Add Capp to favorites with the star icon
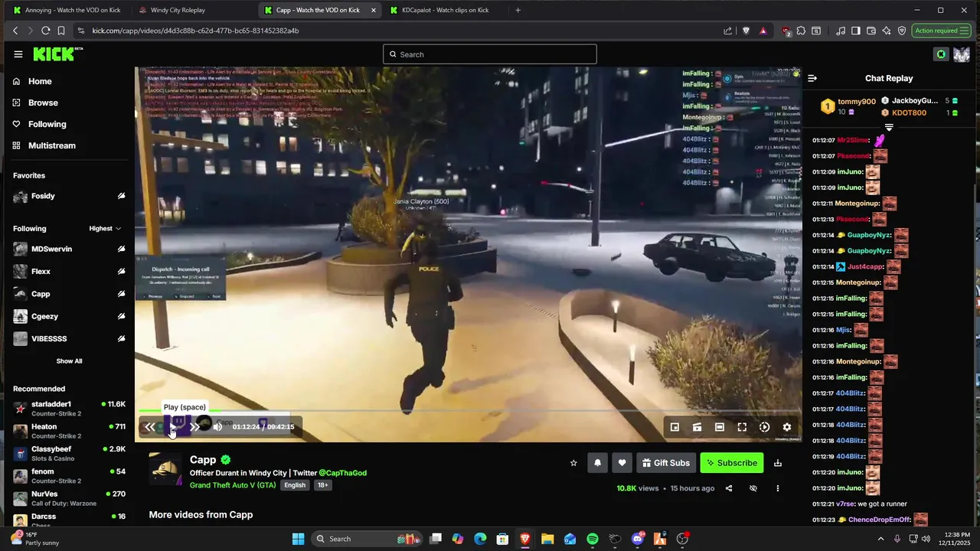This screenshot has height=551, width=980. 573,463
